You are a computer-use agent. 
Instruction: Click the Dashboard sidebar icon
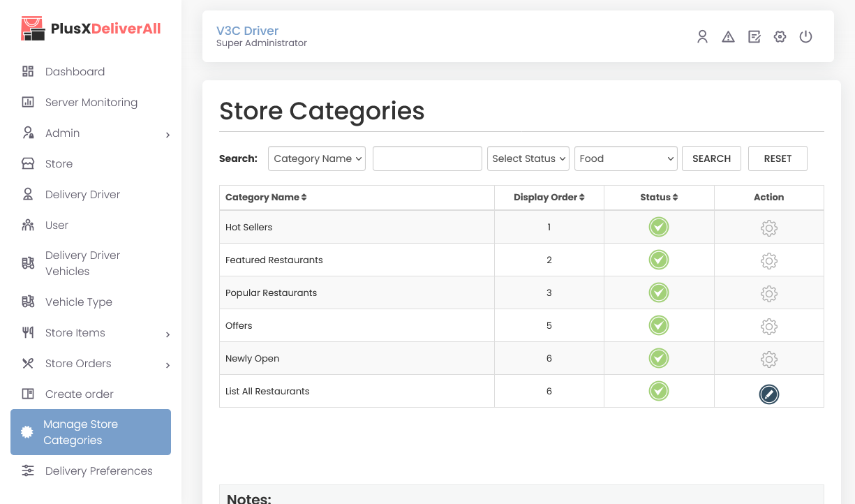pos(28,71)
